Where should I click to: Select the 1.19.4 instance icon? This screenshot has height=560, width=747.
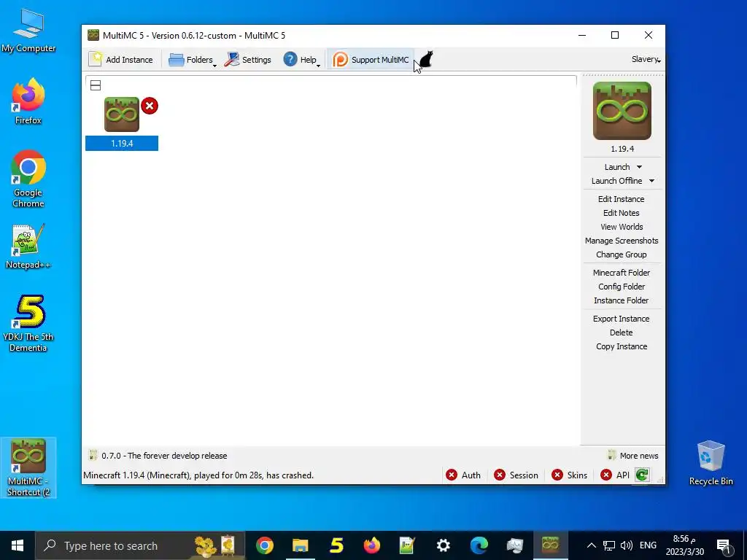(122, 114)
